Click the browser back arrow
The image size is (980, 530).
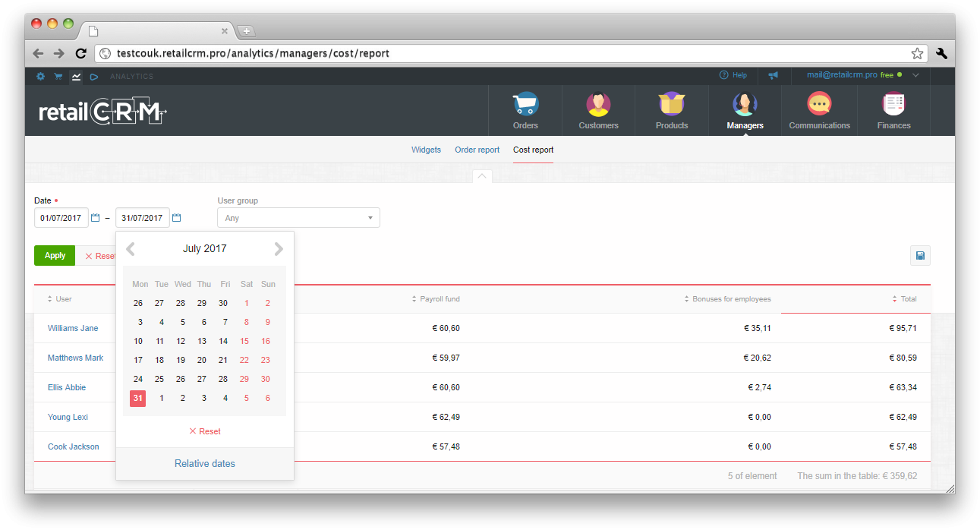tap(38, 53)
